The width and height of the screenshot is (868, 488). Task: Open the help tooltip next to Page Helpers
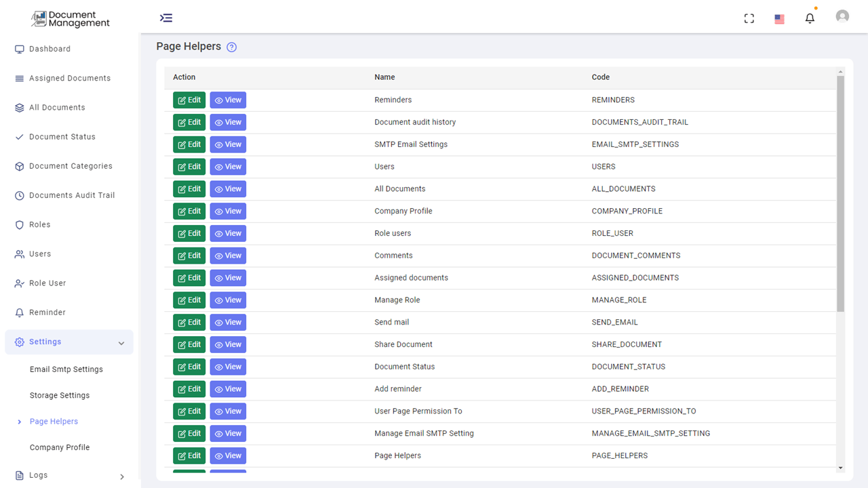[231, 47]
